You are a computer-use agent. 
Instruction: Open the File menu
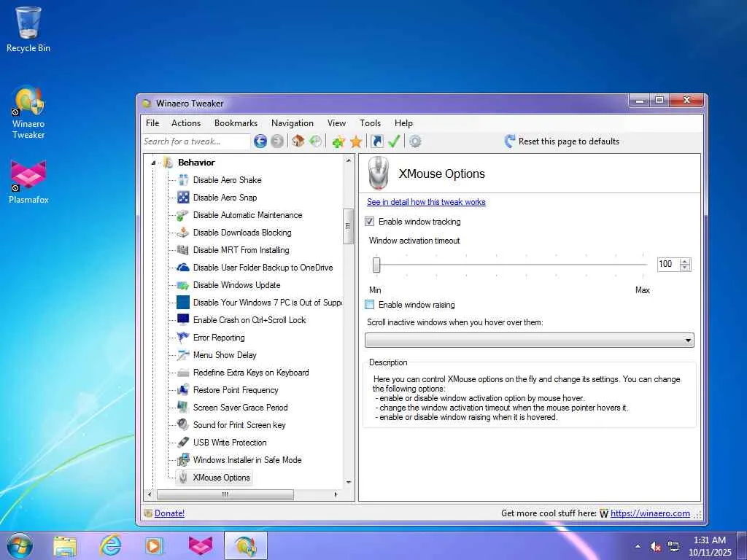coord(152,122)
